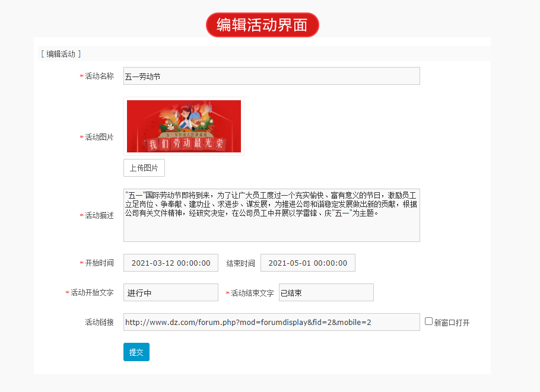Click the [ 编辑活动 ] section heading
540x392 pixels.
[x=61, y=54]
